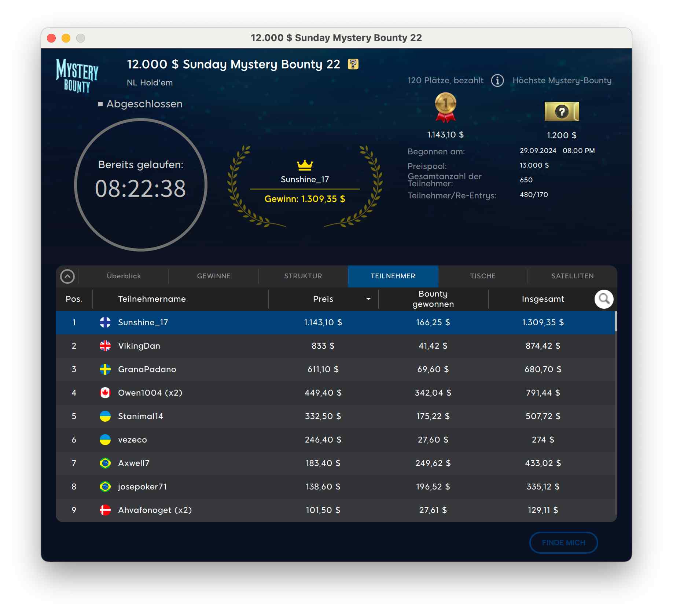Open the participant search magnifier icon
673x616 pixels.
click(603, 299)
